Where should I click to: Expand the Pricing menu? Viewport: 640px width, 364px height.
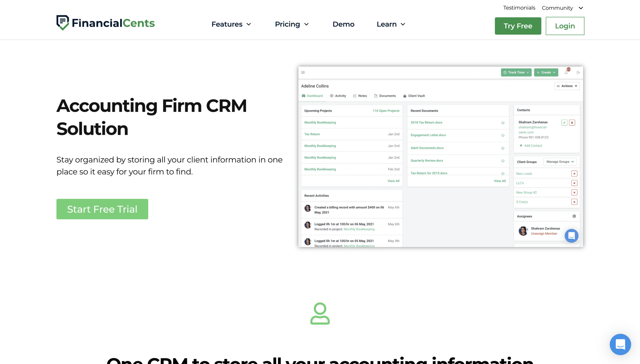(x=291, y=24)
